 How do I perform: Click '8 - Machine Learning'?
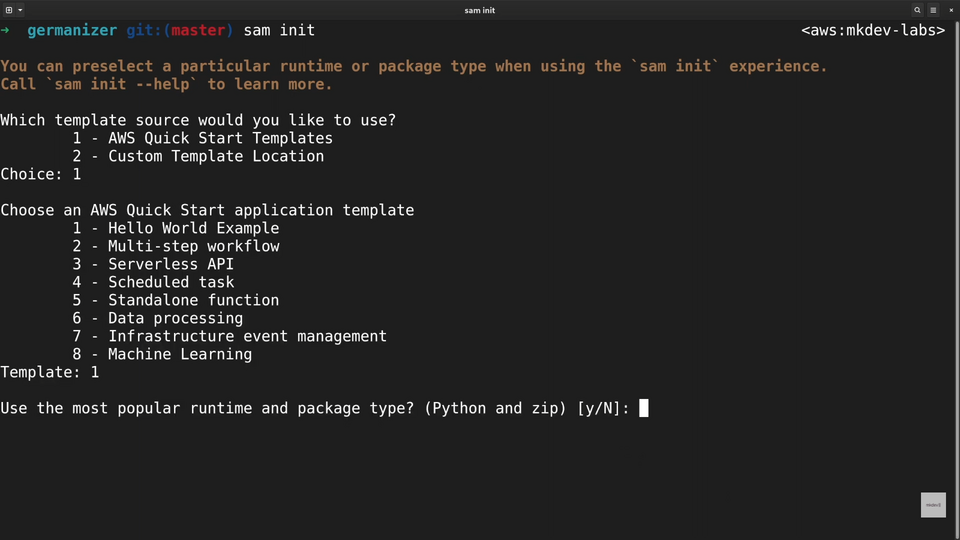coord(162,354)
